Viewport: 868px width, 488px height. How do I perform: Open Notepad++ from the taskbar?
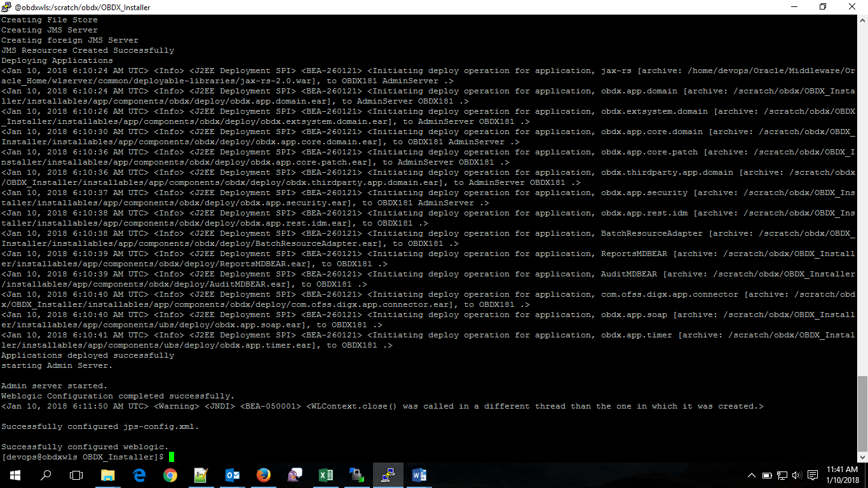coord(201,475)
